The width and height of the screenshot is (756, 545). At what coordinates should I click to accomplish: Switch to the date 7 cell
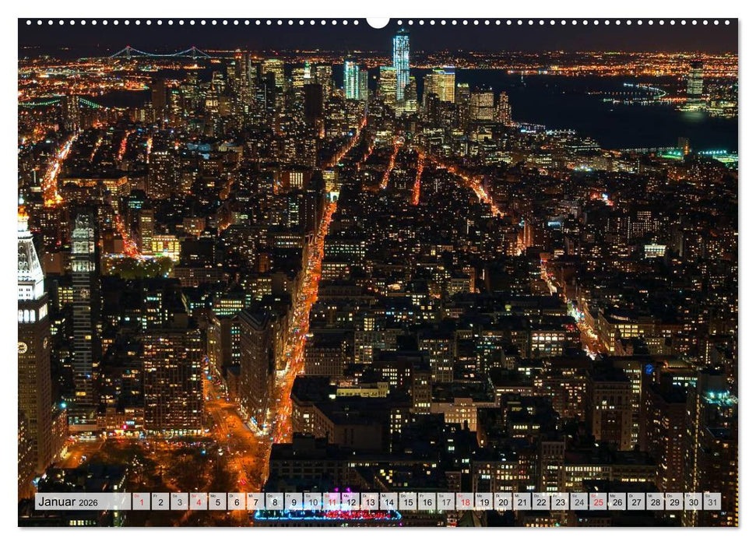[255, 502]
